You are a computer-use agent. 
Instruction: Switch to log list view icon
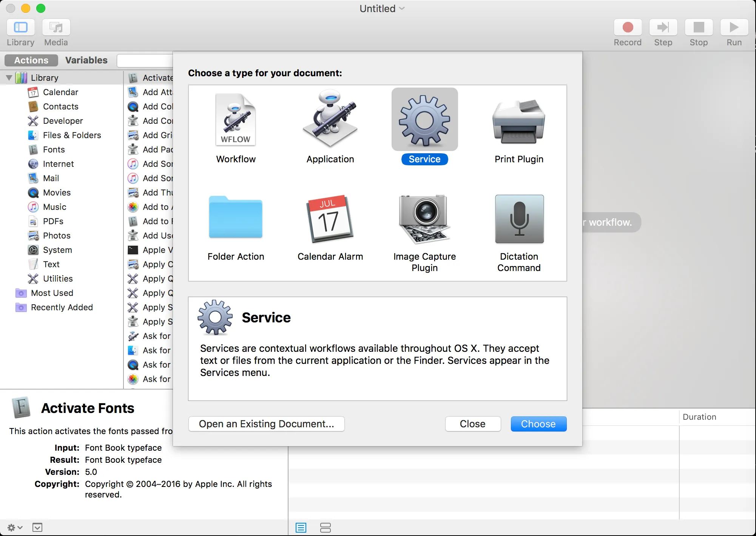click(x=301, y=527)
